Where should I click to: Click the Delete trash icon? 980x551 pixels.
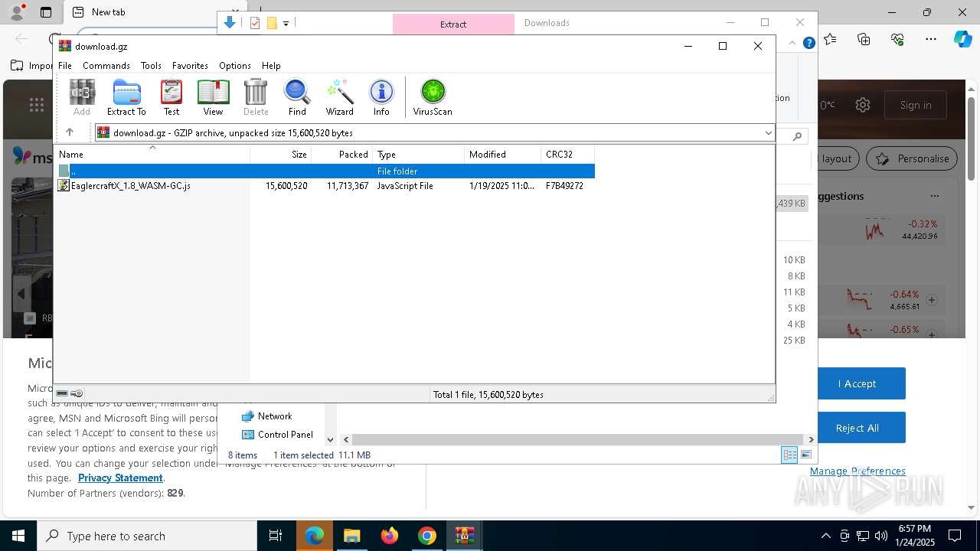[256, 97]
